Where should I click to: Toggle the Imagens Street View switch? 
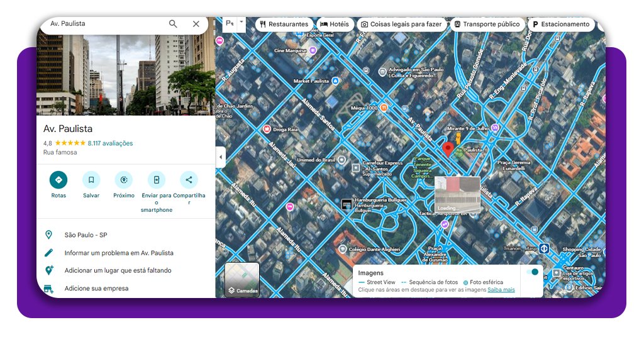[x=532, y=272]
